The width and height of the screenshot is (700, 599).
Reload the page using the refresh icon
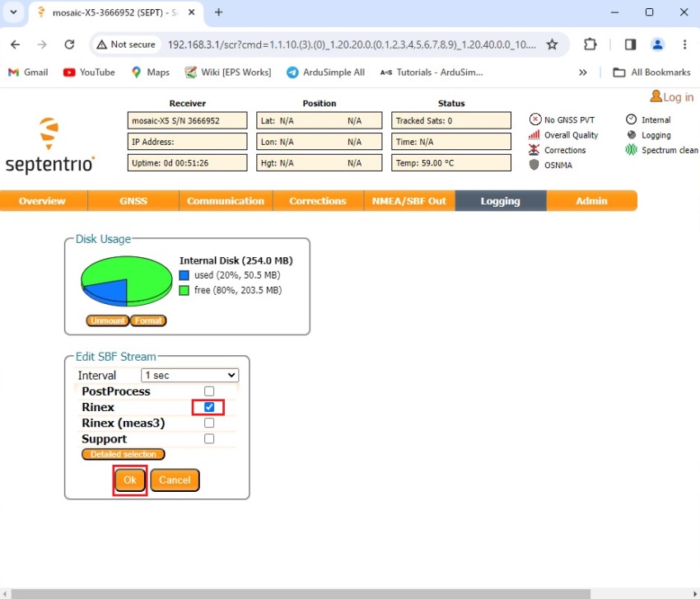click(x=69, y=44)
